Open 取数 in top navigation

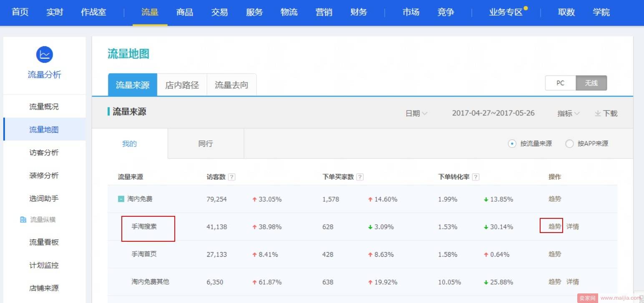click(x=566, y=12)
